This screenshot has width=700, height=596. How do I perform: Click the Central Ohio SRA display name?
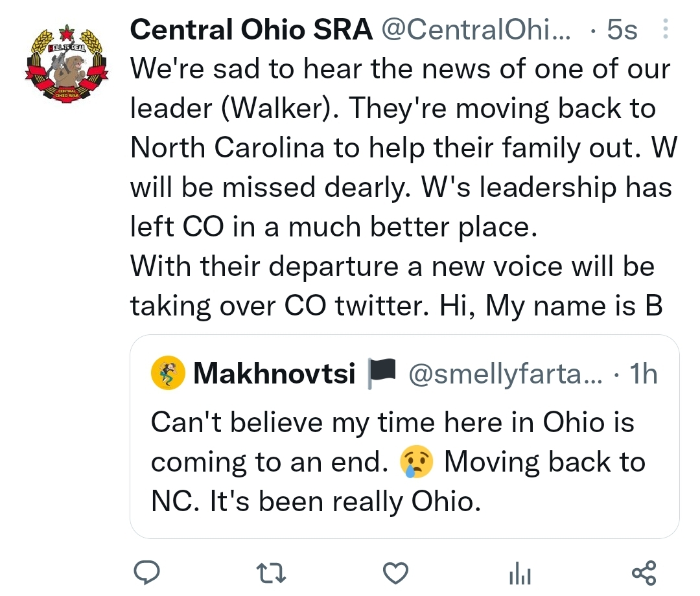[x=251, y=29]
